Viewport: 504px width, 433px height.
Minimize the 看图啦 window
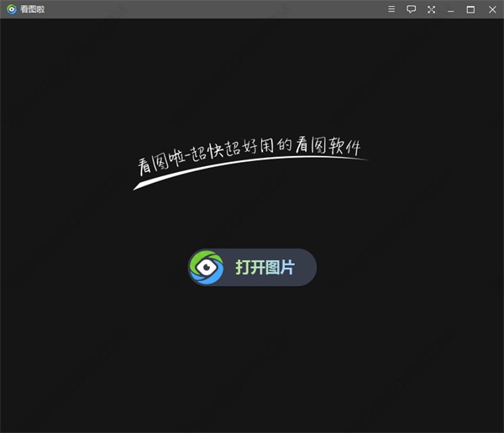tap(451, 10)
